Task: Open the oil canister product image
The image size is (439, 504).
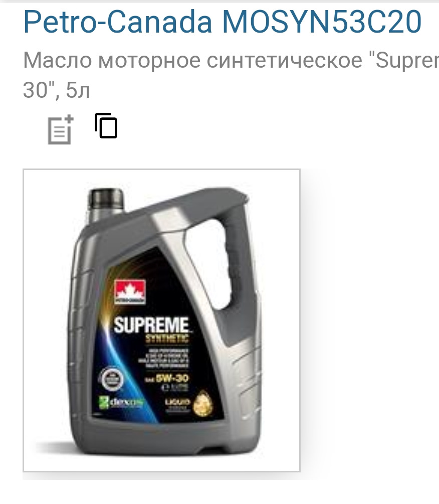Action: 161,320
